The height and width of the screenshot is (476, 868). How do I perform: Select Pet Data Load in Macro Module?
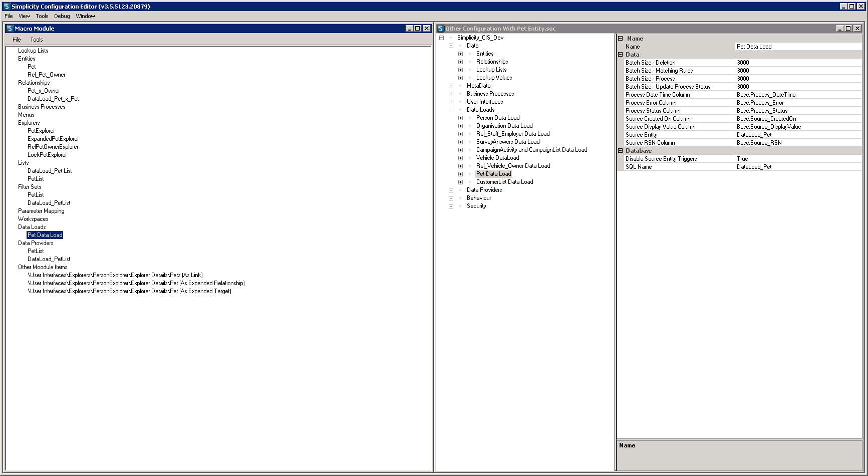click(45, 235)
